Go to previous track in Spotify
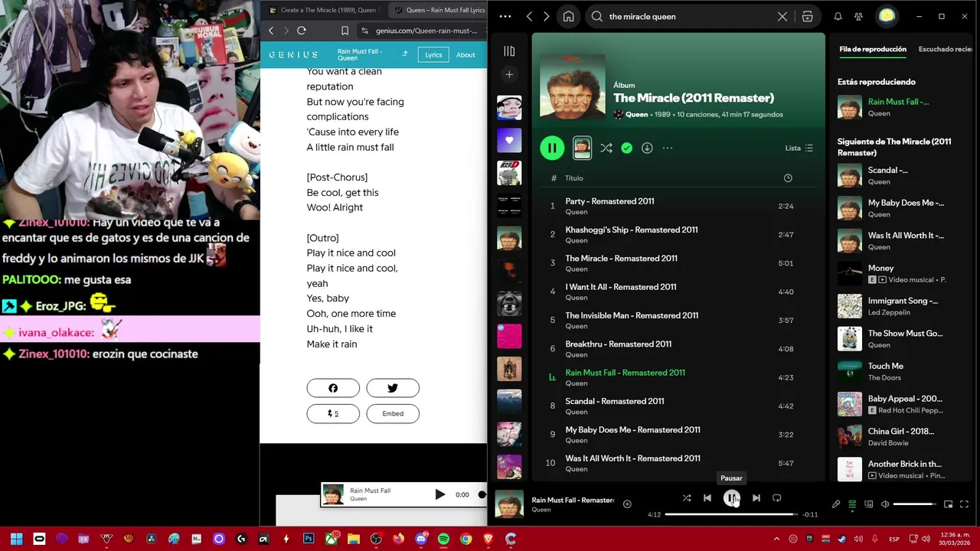Viewport: 980px width, 551px height. click(707, 498)
